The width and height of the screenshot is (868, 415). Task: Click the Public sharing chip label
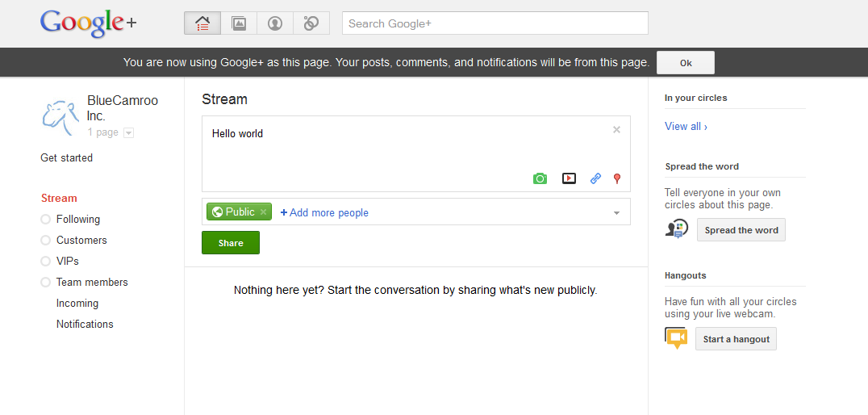240,212
